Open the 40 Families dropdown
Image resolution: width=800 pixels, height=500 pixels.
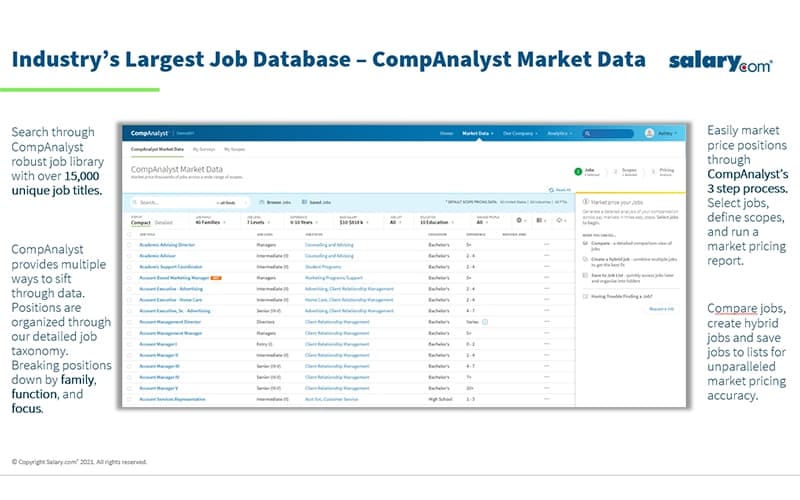211,222
